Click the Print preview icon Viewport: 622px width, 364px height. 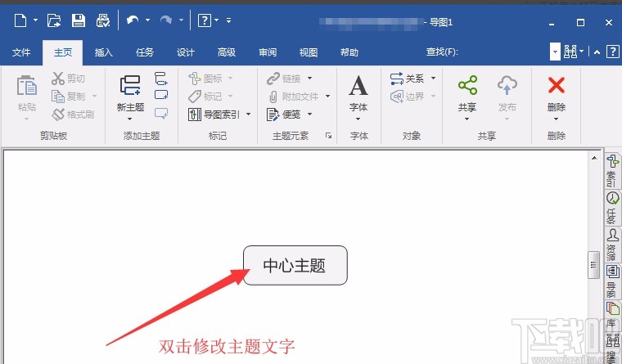click(x=103, y=20)
